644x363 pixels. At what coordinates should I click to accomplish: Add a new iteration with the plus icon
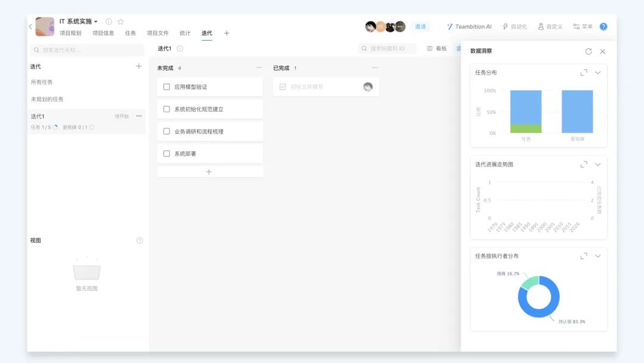point(139,66)
